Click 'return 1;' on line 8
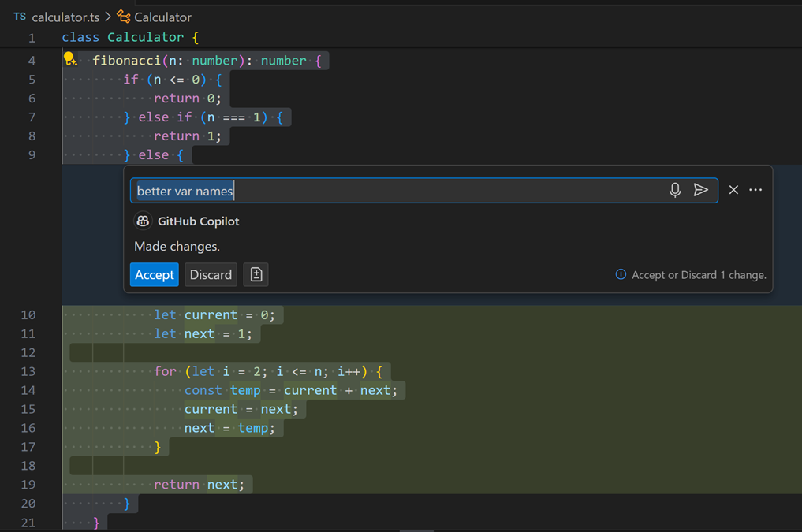Screen dimensions: 802x532 coord(188,136)
